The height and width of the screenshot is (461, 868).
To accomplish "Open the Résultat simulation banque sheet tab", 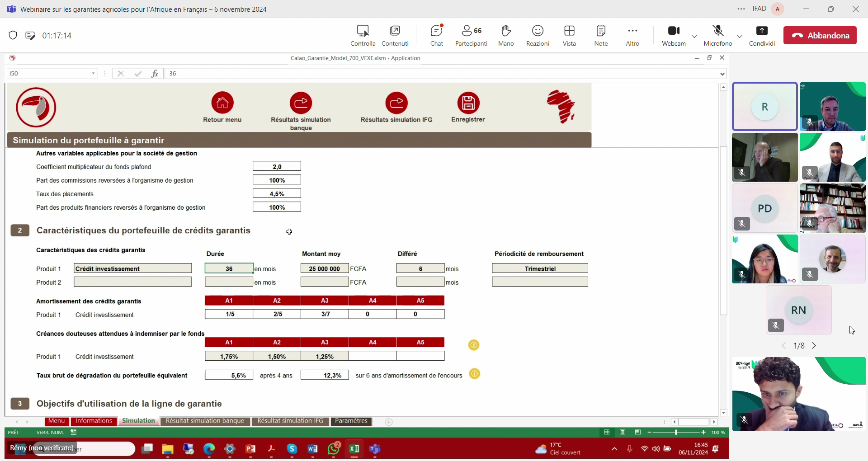I will 205,421.
